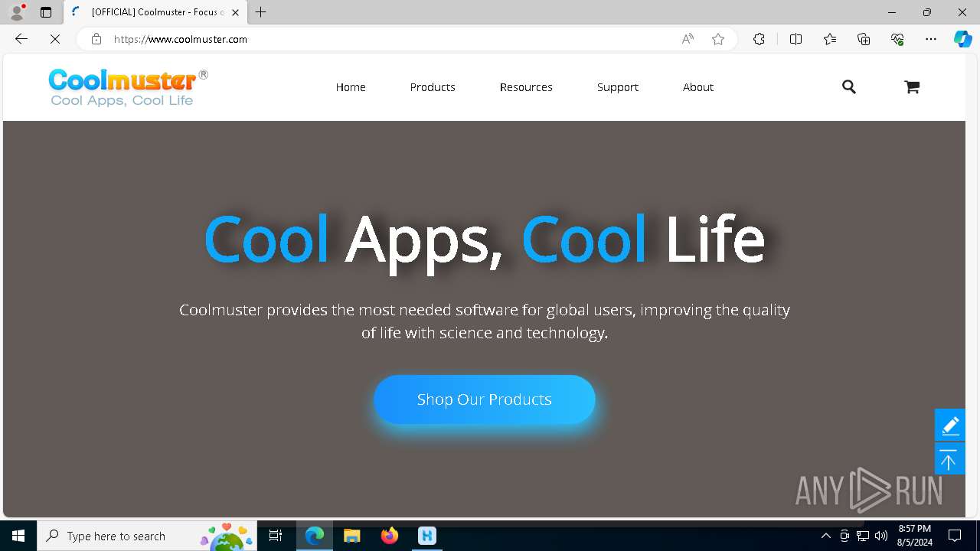Viewport: 980px width, 551px height.
Task: Open the taskbar clock and date
Action: (915, 536)
